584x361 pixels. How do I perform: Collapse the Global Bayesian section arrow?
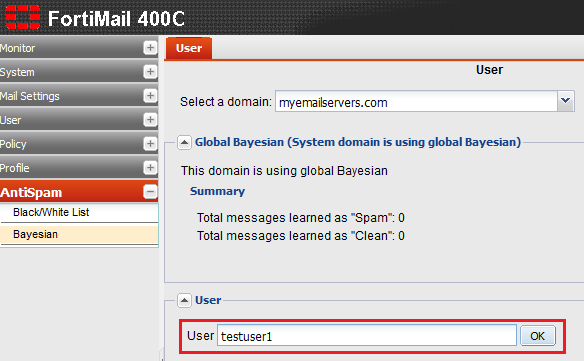(184, 142)
